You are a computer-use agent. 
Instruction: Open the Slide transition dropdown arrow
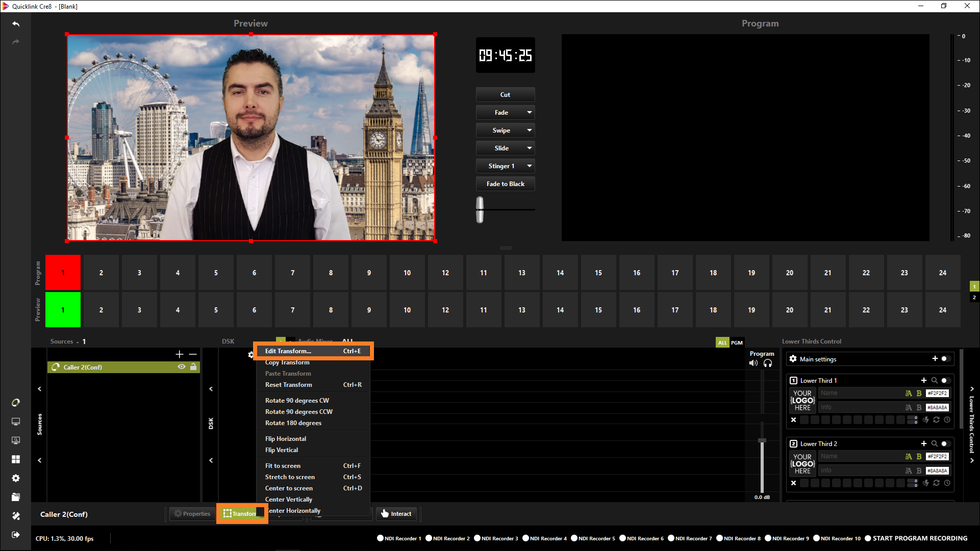pyautogui.click(x=530, y=148)
